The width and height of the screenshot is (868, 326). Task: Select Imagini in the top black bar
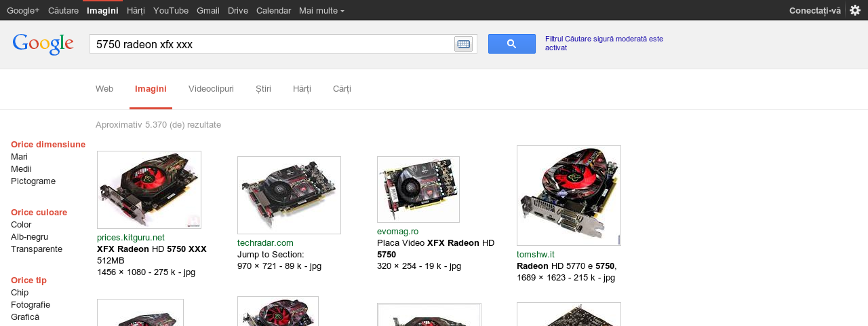102,10
